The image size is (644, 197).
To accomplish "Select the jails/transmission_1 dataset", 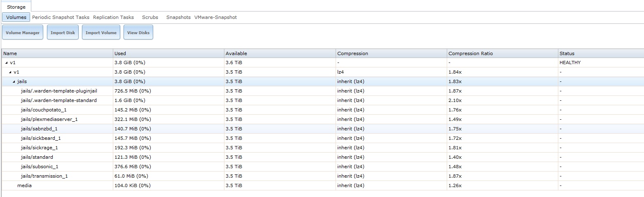I will pos(322,176).
